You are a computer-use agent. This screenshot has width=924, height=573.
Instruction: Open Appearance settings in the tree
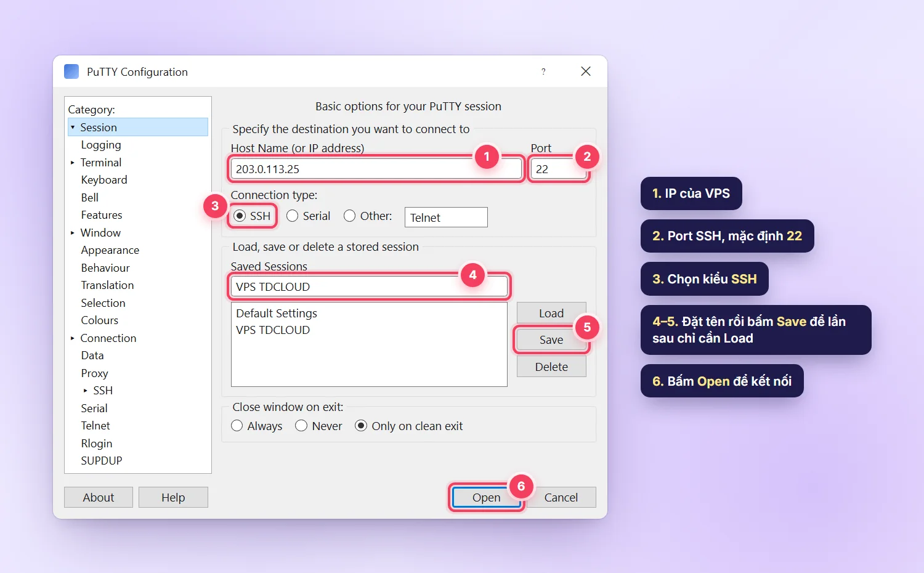(110, 250)
